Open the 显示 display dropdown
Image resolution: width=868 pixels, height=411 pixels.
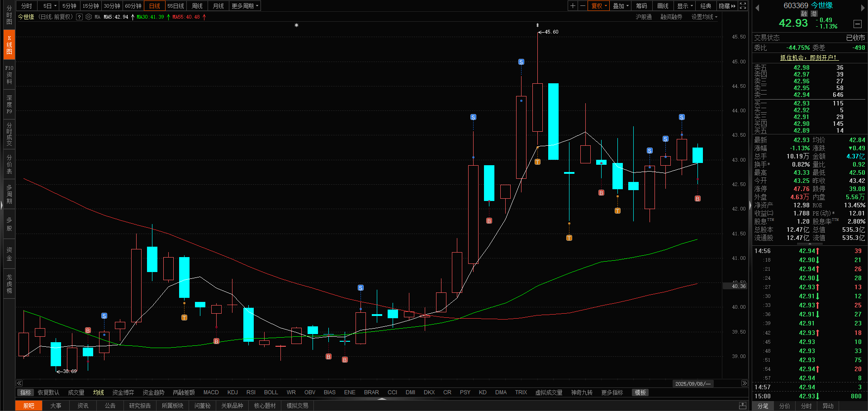coord(685,6)
